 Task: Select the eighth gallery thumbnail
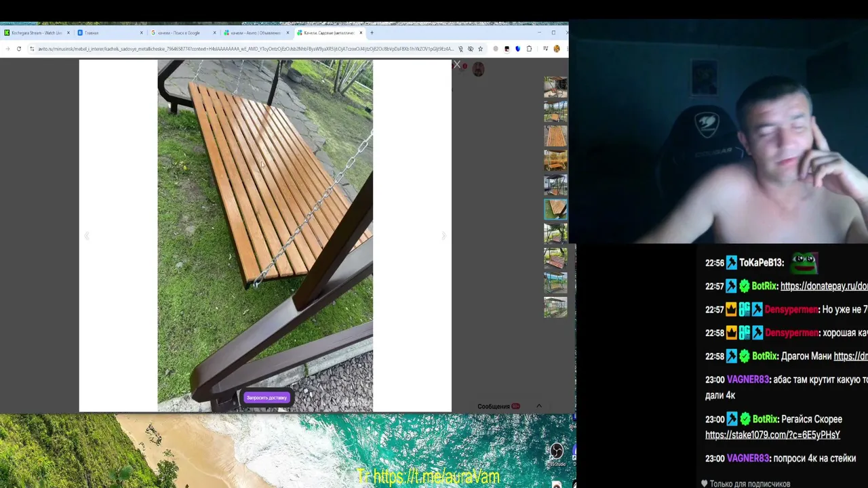pos(555,258)
